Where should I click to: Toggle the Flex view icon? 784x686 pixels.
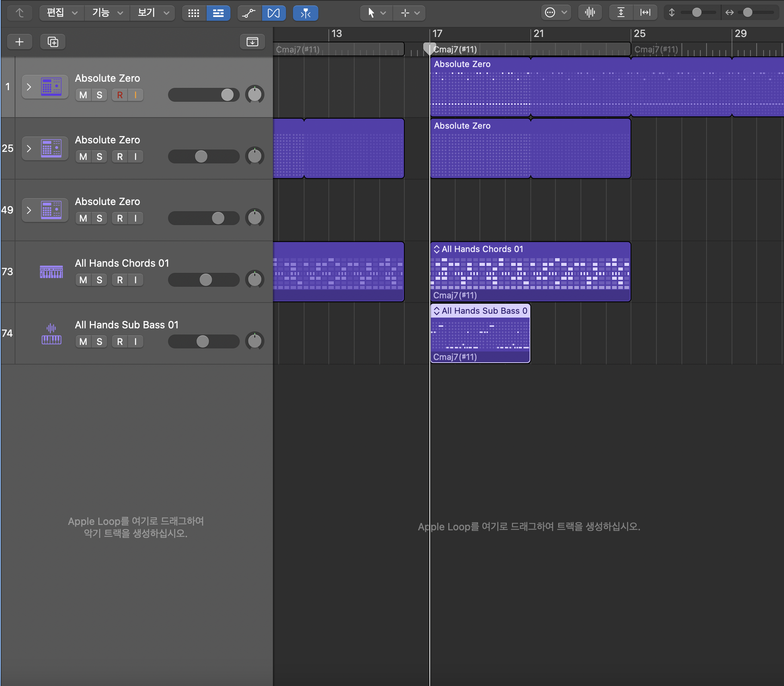[x=274, y=13]
